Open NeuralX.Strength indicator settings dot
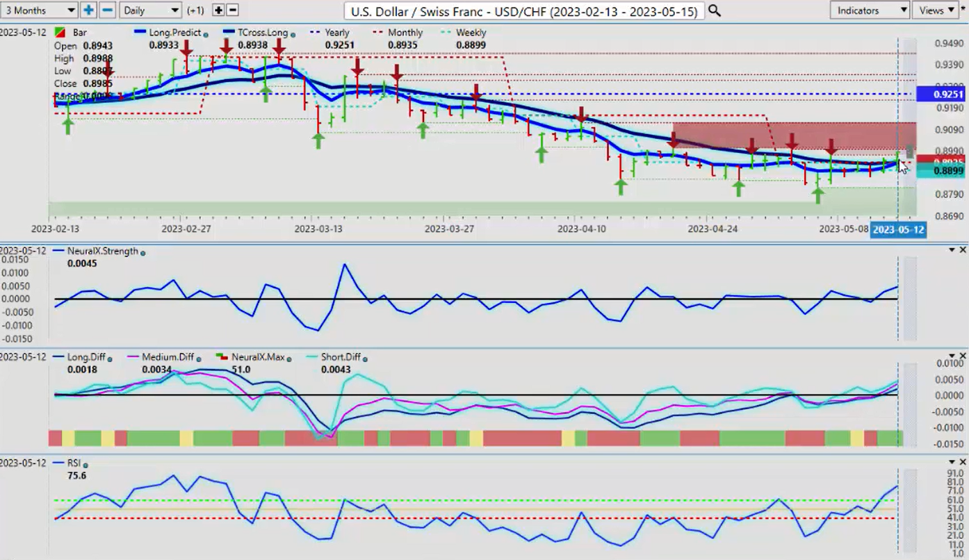 (x=143, y=253)
